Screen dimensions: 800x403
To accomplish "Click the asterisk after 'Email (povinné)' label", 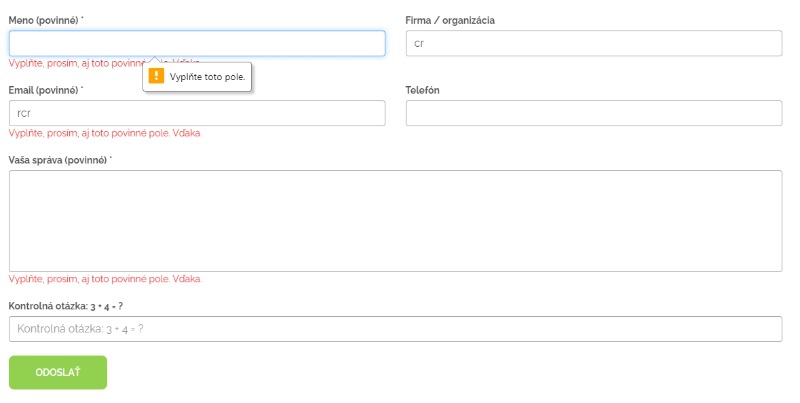I will pyautogui.click(x=82, y=88).
